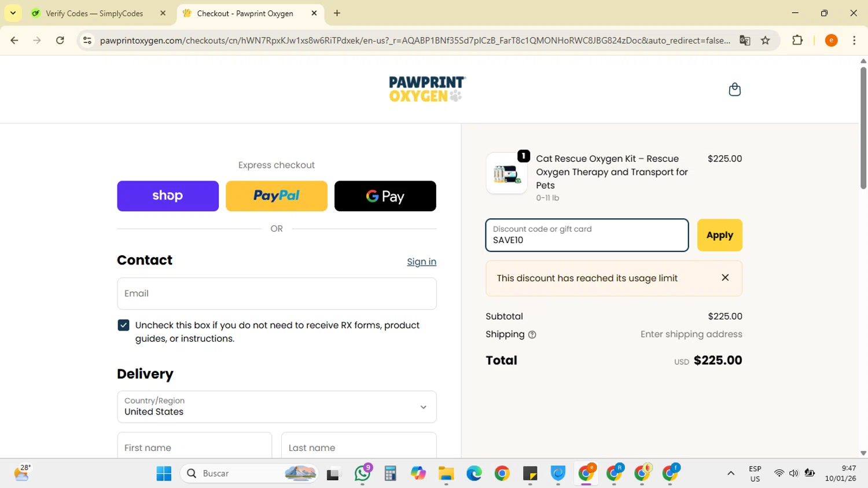Open the Sticky Notes taskbar icon
Screen dimensions: 868x488
coord(530,474)
